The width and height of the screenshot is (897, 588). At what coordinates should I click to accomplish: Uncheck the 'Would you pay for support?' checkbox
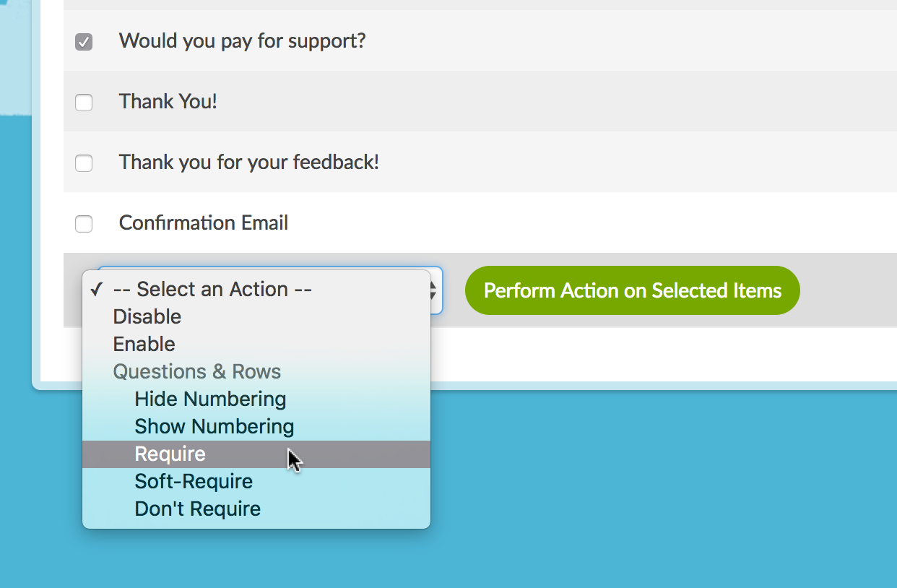tap(84, 42)
